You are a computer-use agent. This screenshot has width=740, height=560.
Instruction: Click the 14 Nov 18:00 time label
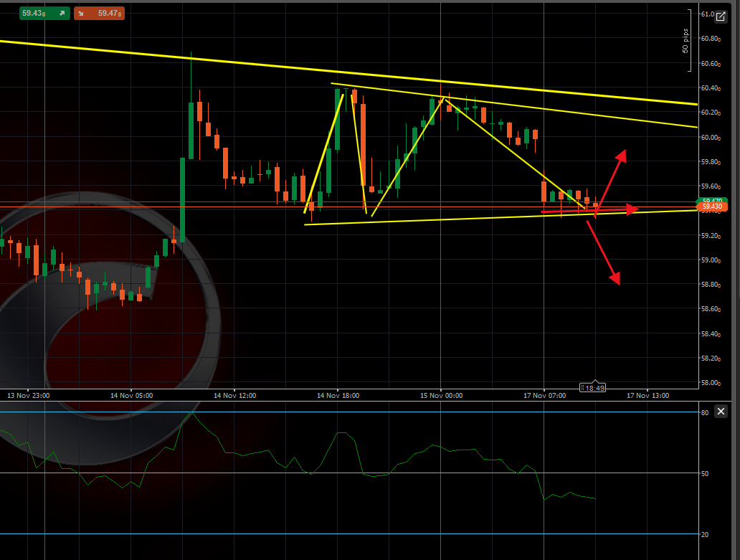pos(338,395)
